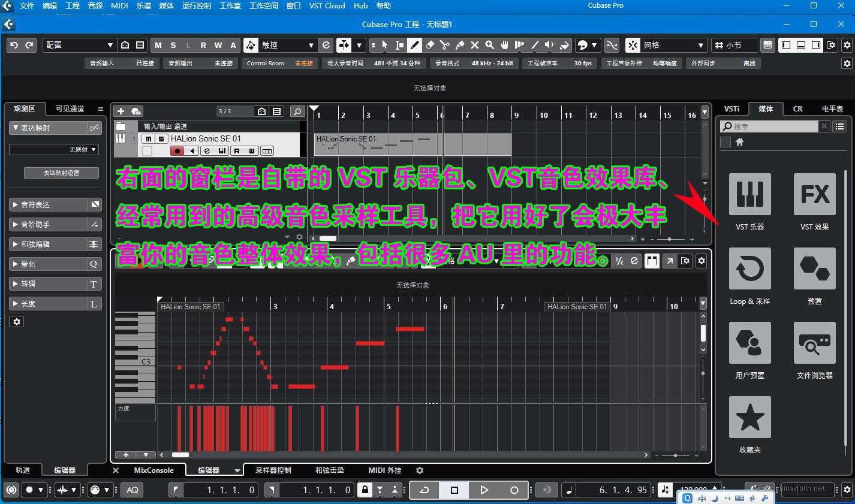This screenshot has height=504, width=855.
Task: Click the redo arrow in toolbar
Action: (29, 45)
